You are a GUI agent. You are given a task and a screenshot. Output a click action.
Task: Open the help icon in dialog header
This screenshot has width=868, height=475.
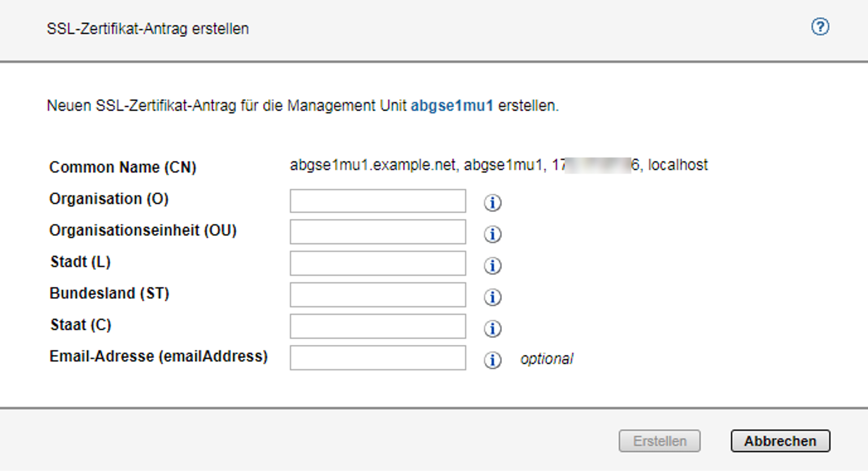point(820,27)
